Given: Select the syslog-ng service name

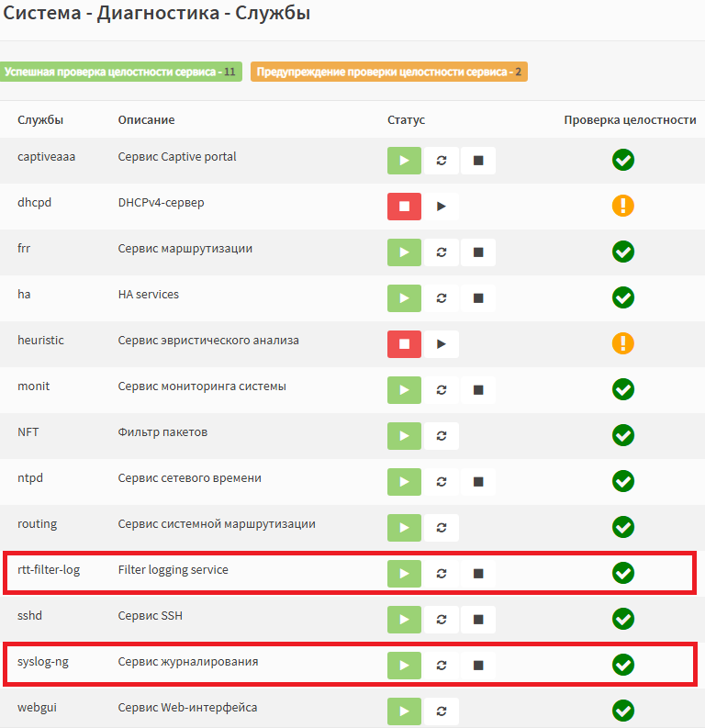Looking at the screenshot, I should [43, 662].
